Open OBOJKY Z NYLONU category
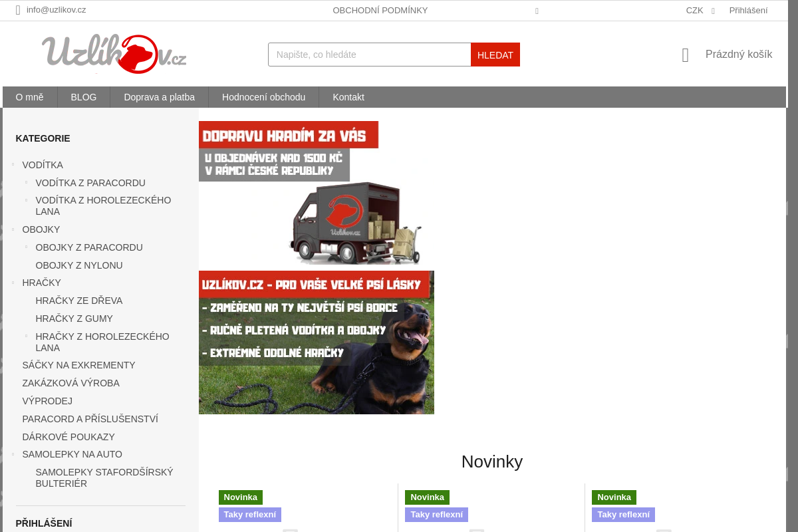Screen dimensions: 798x532 tap(79, 265)
